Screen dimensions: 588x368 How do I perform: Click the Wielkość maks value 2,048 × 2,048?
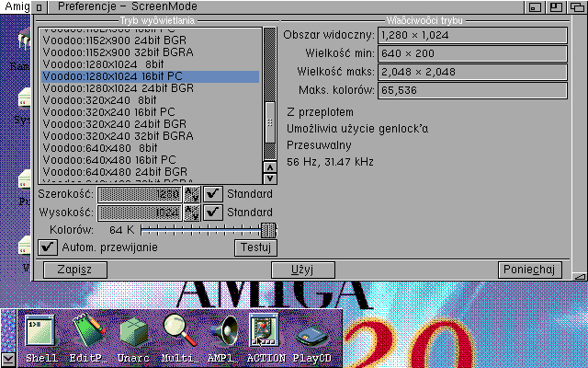point(472,72)
